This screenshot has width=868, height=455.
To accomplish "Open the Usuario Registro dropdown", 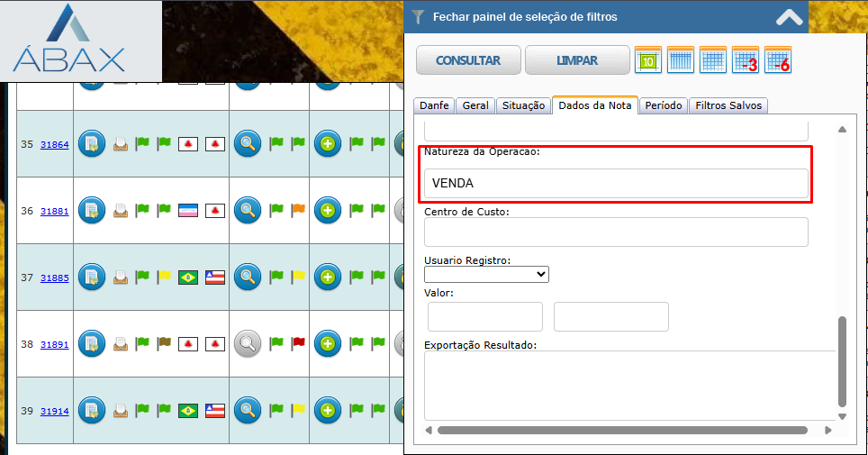I will [x=486, y=274].
